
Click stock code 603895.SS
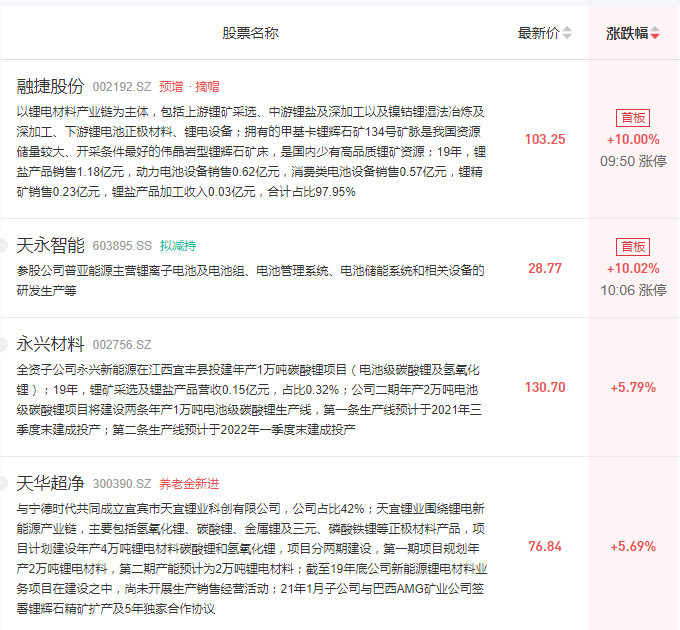coord(122,244)
